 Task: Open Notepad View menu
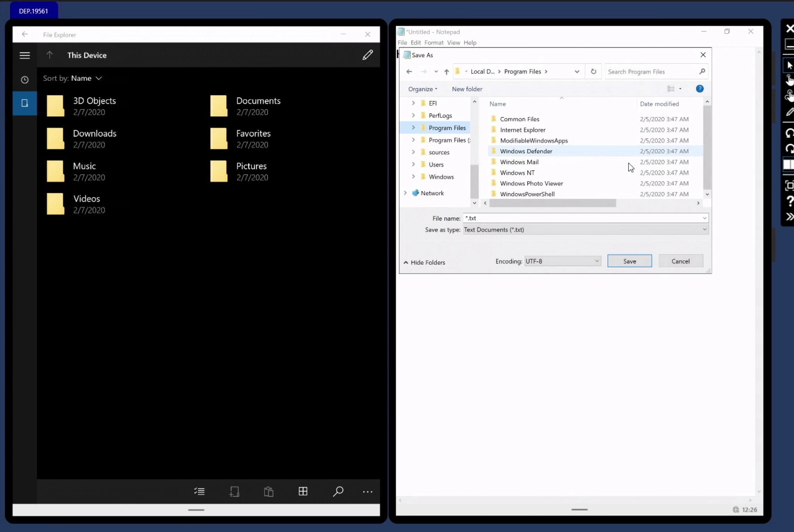[453, 43]
